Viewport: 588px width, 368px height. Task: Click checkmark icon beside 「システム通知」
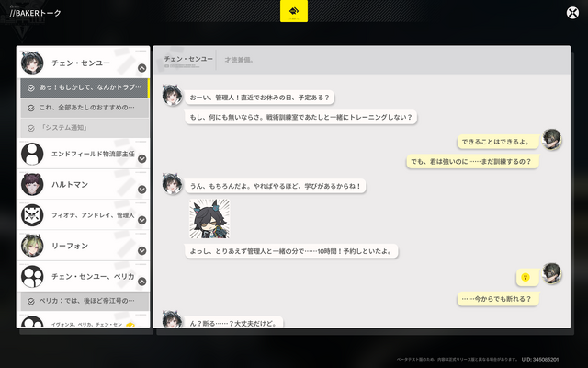point(31,129)
